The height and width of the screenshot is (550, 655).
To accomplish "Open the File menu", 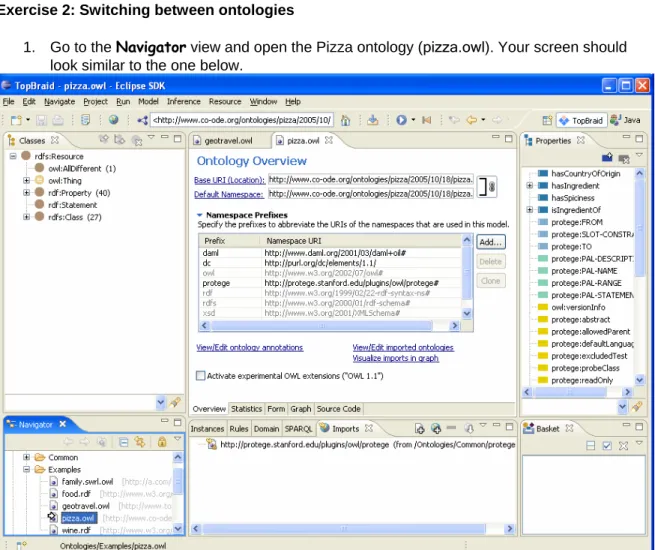I will 8,101.
